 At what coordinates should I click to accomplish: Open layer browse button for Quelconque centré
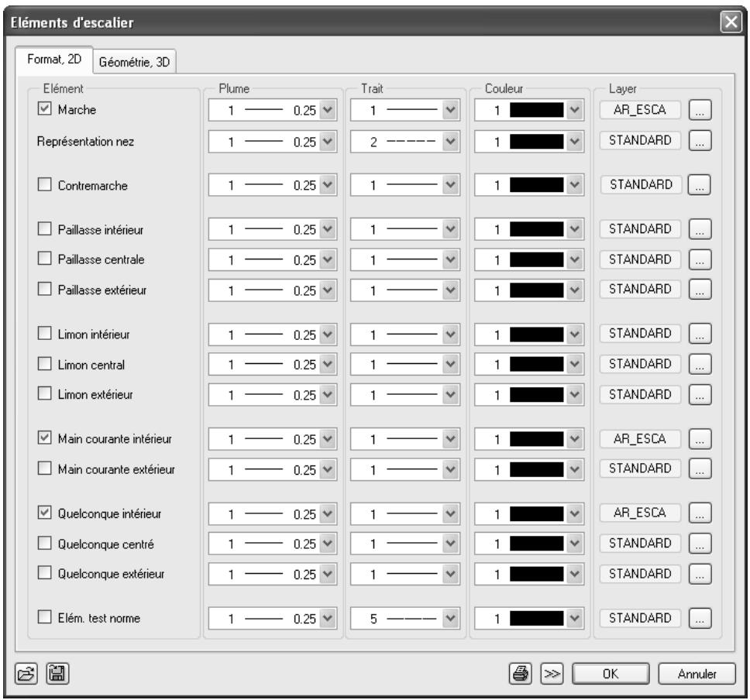click(x=700, y=544)
